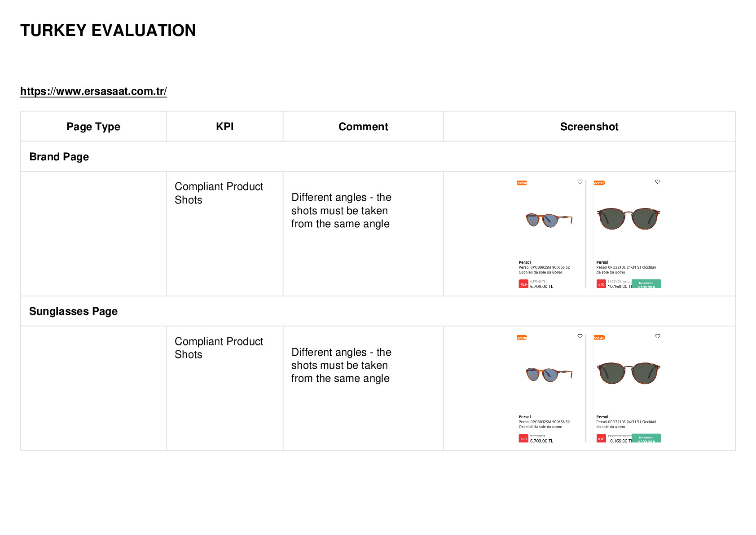Open the ersasaat.com.tr hyperlink
The width and height of the screenshot is (756, 535).
coord(93,91)
